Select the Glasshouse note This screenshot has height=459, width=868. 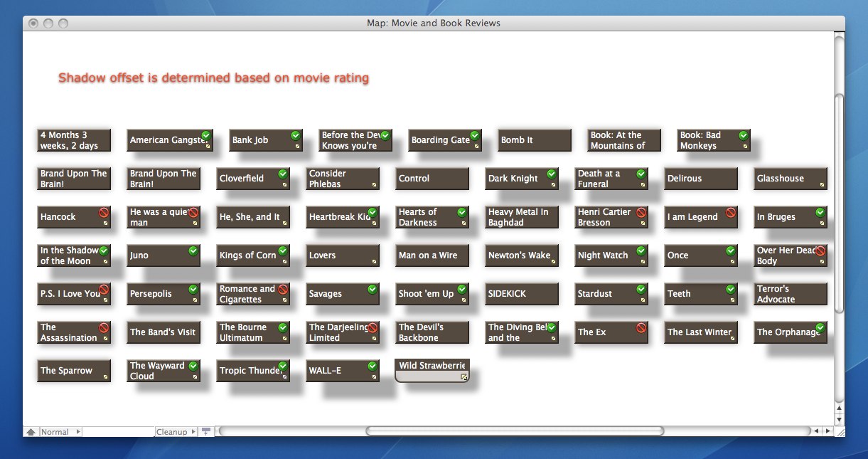pyautogui.click(x=790, y=179)
